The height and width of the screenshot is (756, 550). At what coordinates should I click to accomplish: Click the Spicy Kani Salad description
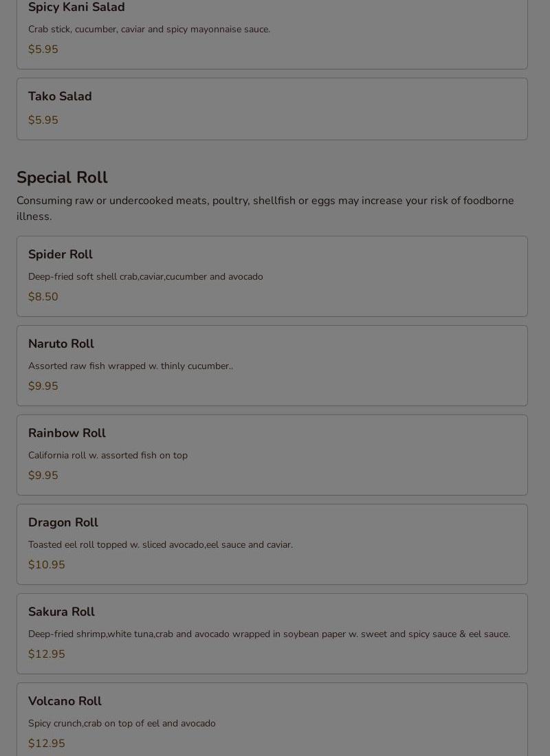click(x=149, y=30)
